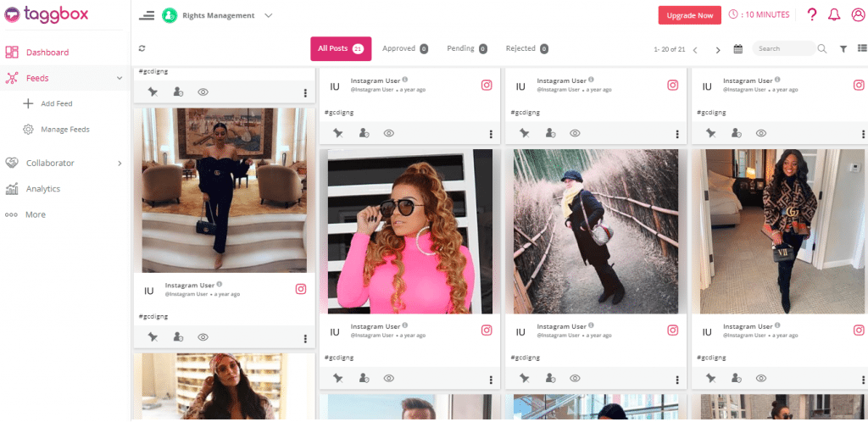Pin the pink sweater woman post
Image resolution: width=868 pixels, height=422 pixels.
pyautogui.click(x=338, y=378)
